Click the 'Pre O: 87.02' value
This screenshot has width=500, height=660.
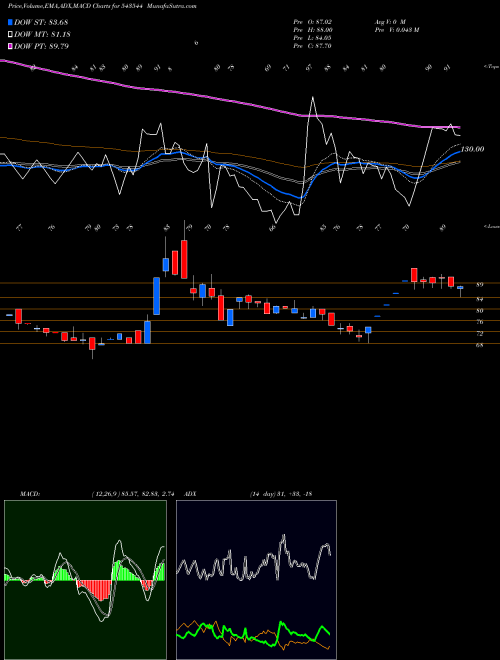313,21
